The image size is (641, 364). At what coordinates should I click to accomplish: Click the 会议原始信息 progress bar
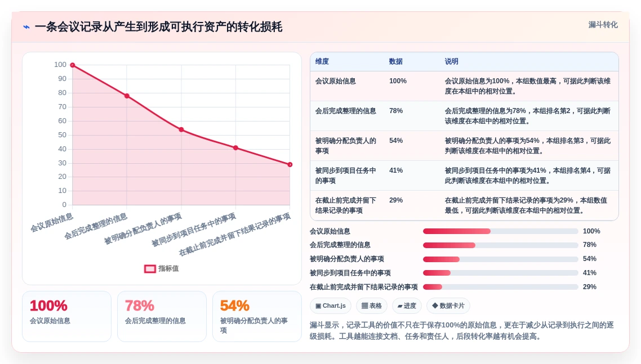500,231
